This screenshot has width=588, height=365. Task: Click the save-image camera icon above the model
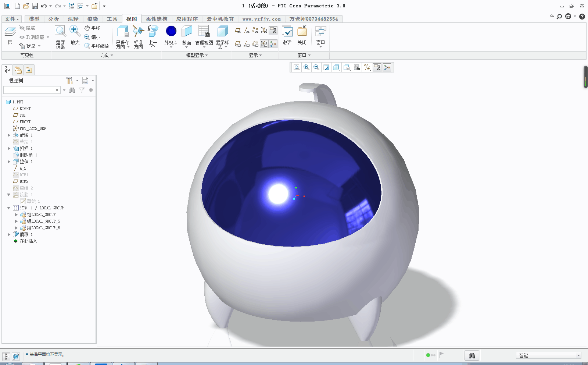tap(356, 67)
